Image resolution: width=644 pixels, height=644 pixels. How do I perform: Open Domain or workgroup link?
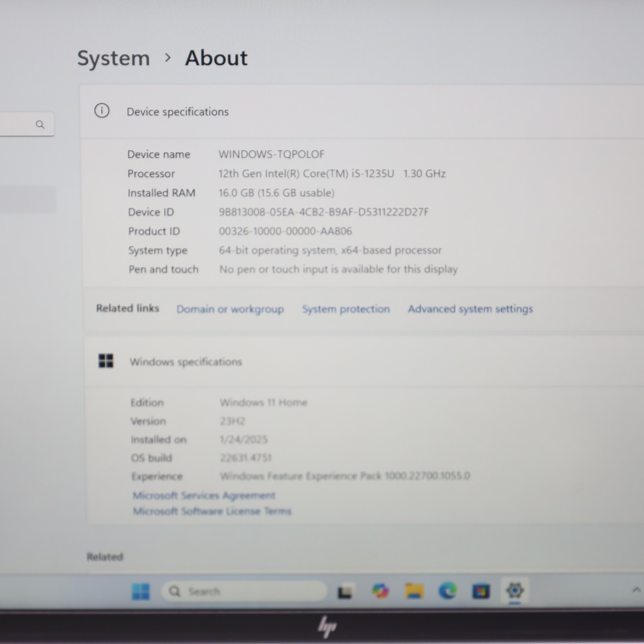pos(230,309)
